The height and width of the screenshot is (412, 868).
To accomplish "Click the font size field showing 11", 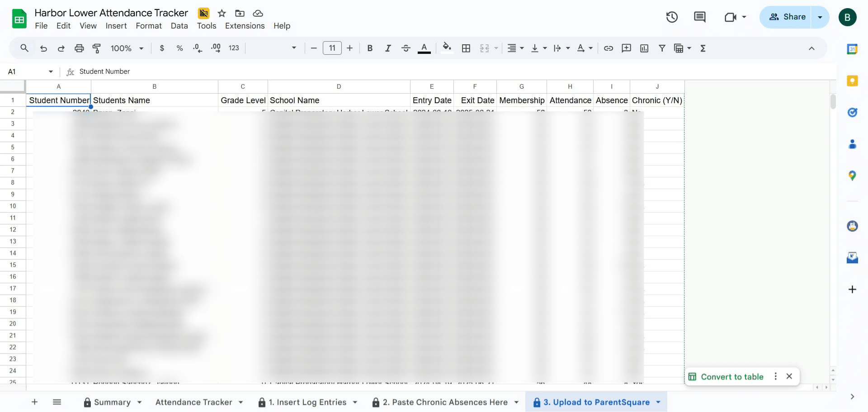I will pos(332,48).
